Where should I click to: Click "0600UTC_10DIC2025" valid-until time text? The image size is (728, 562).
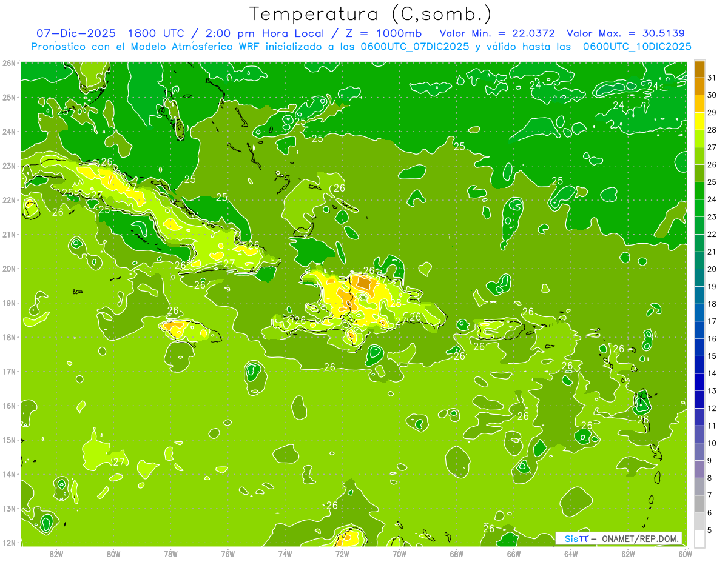click(637, 47)
